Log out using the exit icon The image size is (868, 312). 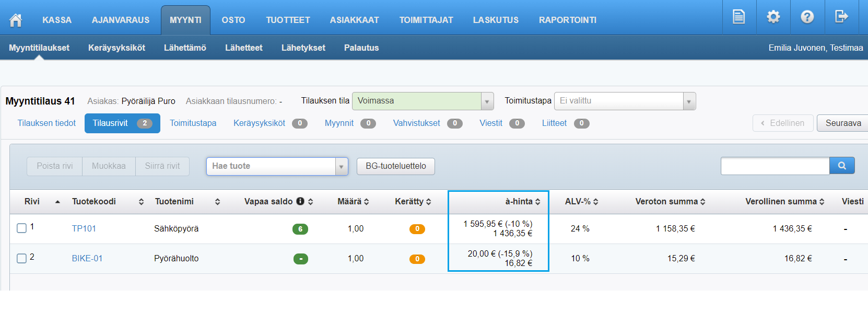[x=841, y=17]
